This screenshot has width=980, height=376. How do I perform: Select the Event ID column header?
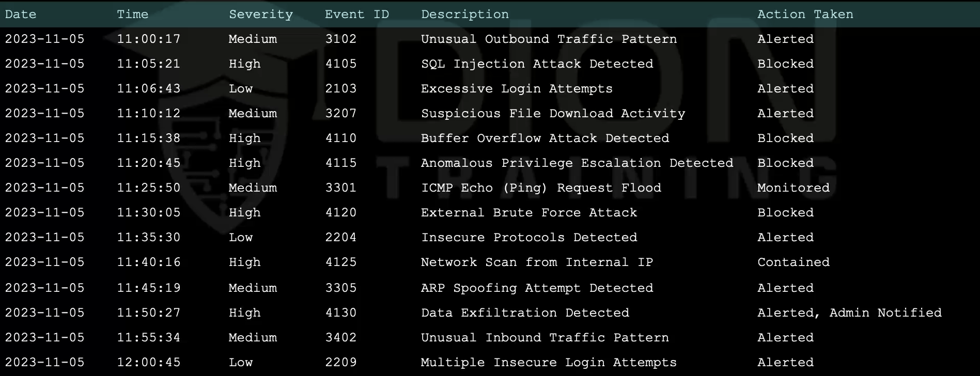click(356, 14)
